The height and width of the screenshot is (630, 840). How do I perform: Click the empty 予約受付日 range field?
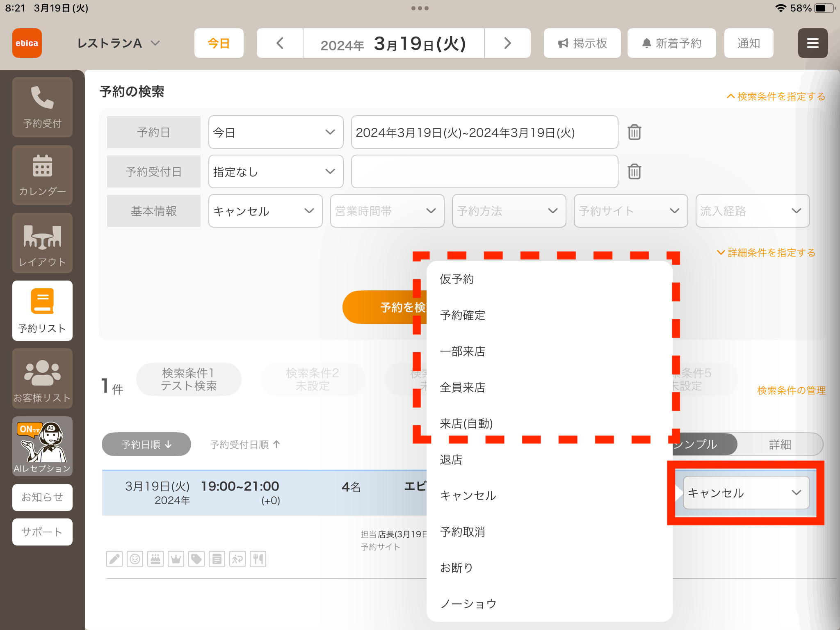pyautogui.click(x=484, y=171)
